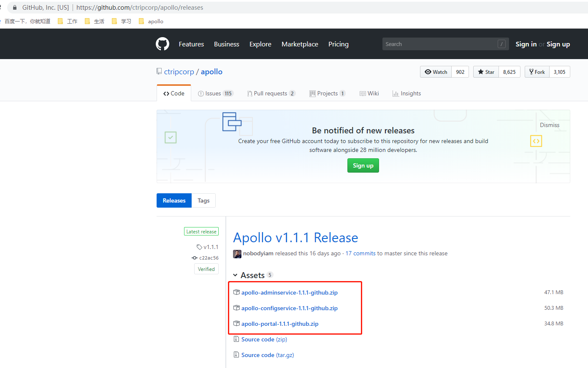The height and width of the screenshot is (368, 588).
Task: Open the Insights tab
Action: 406,93
